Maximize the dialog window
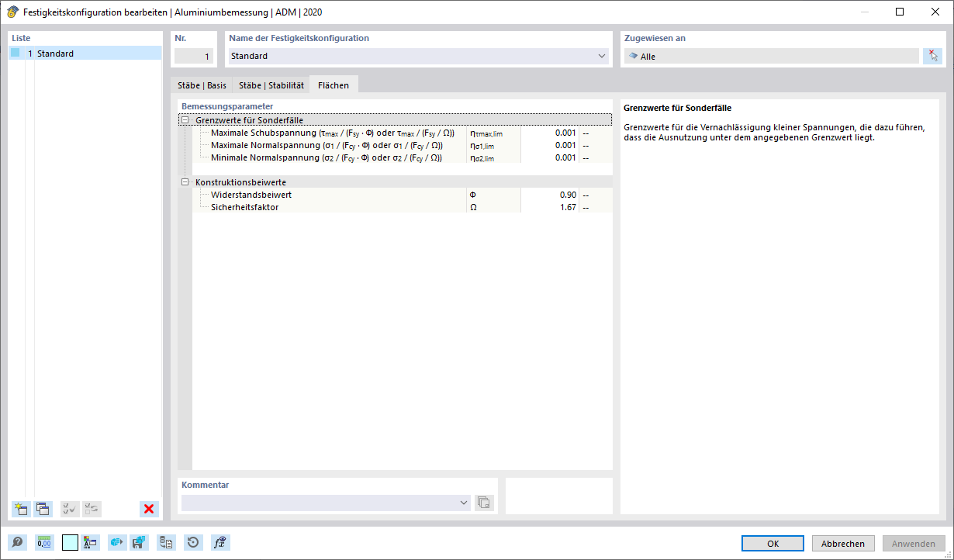The image size is (954, 560). (x=900, y=12)
